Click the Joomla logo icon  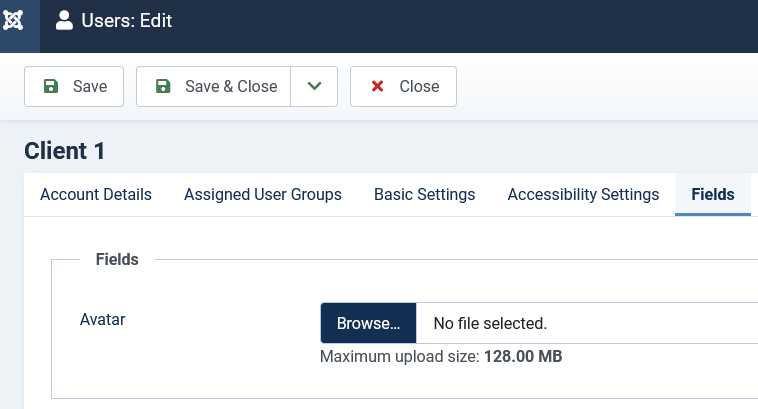(x=14, y=20)
